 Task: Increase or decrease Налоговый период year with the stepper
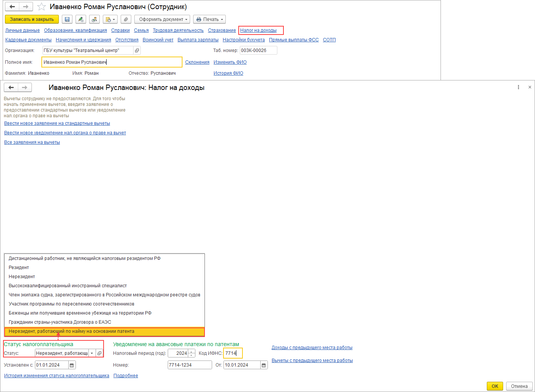pos(192,353)
